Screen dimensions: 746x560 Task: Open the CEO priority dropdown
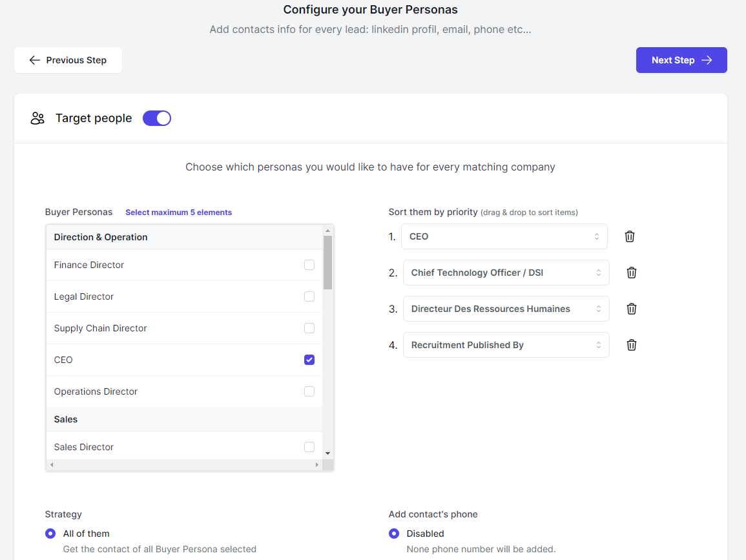click(504, 236)
